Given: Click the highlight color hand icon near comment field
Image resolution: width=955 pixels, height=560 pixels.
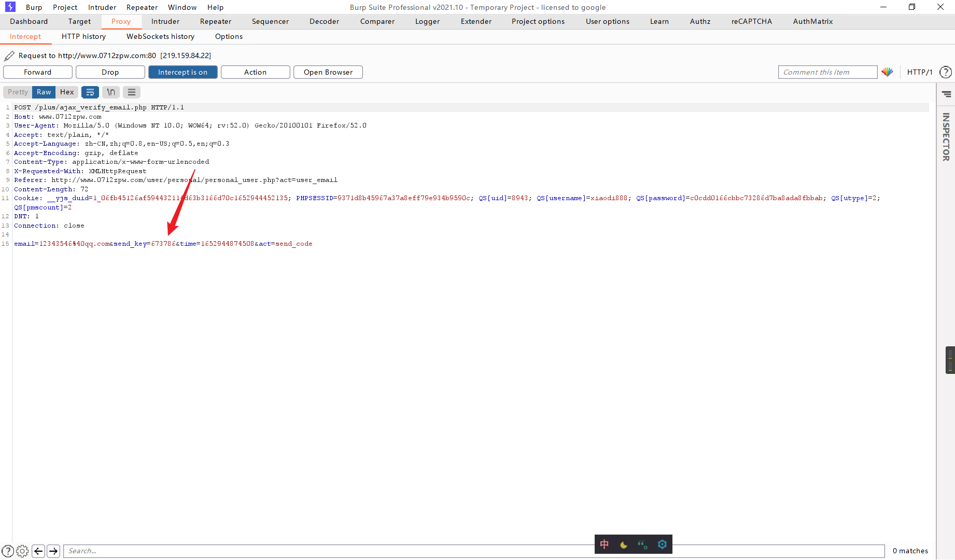Looking at the screenshot, I should coord(887,72).
